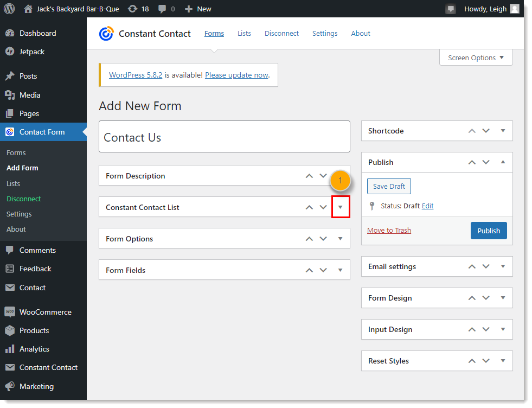Open Forms in the Contact Form submenu

coord(16,153)
